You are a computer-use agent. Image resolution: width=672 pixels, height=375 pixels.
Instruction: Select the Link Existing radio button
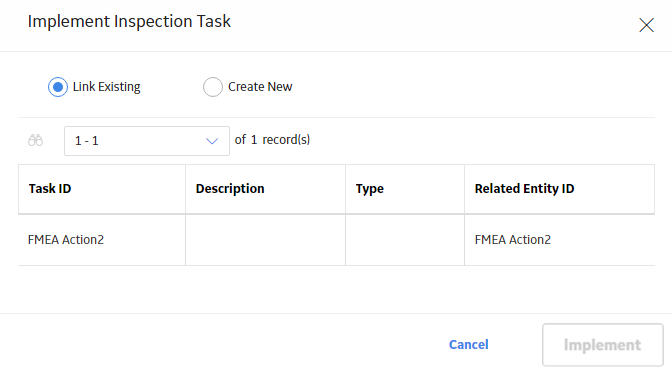58,87
